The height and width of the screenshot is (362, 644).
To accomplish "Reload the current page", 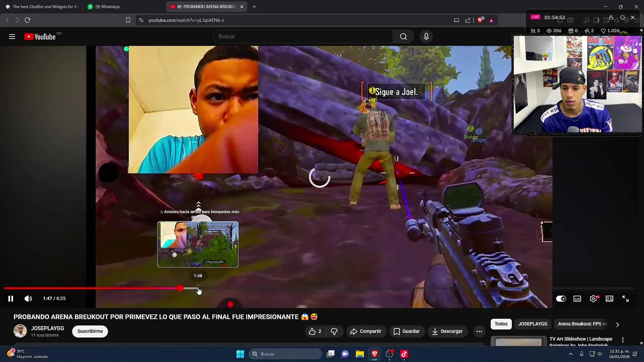I will coord(27,20).
